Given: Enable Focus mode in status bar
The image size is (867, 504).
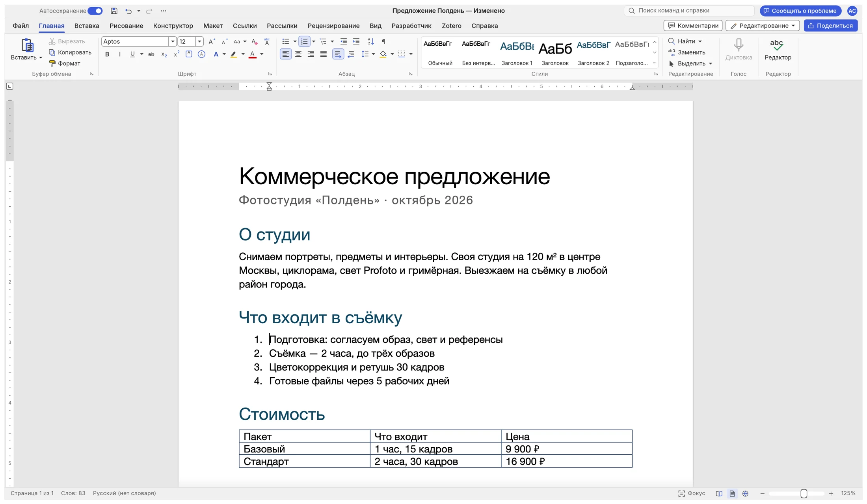Looking at the screenshot, I should tap(692, 493).
